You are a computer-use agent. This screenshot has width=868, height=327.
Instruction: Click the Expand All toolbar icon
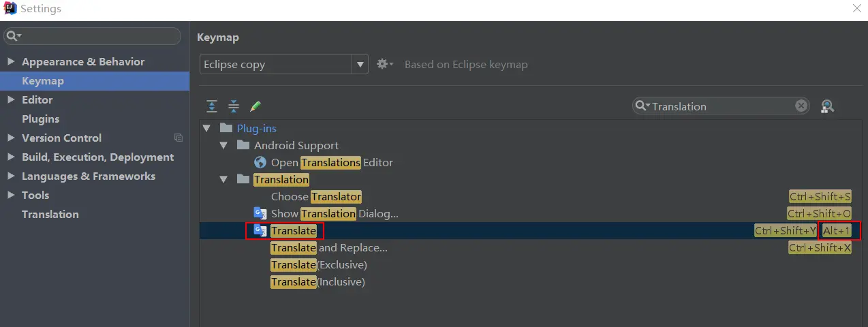(212, 106)
